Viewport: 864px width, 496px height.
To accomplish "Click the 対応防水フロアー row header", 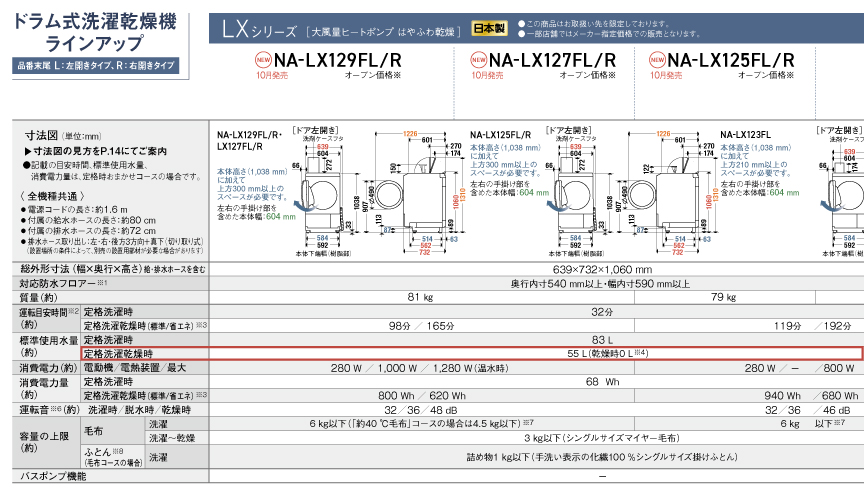I will tap(111, 283).
